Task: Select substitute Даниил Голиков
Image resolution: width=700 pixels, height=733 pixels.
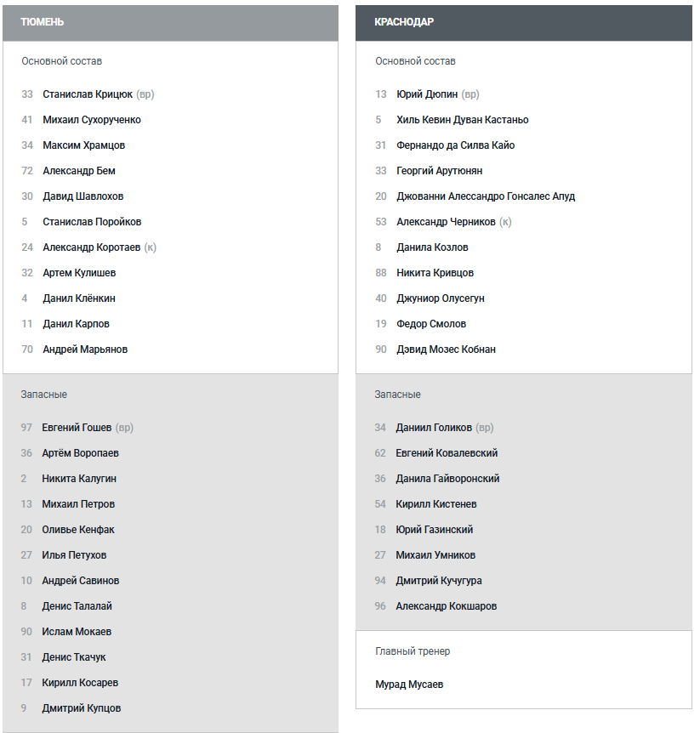Action: 434,428
